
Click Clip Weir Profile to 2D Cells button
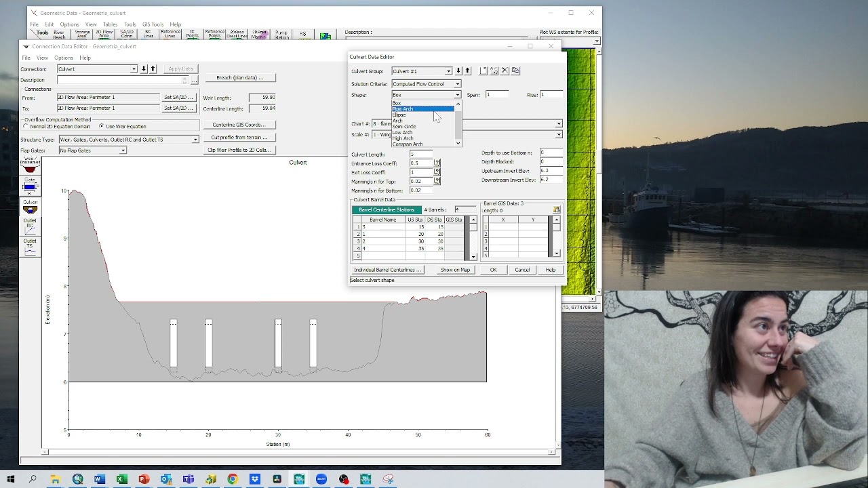tap(239, 150)
